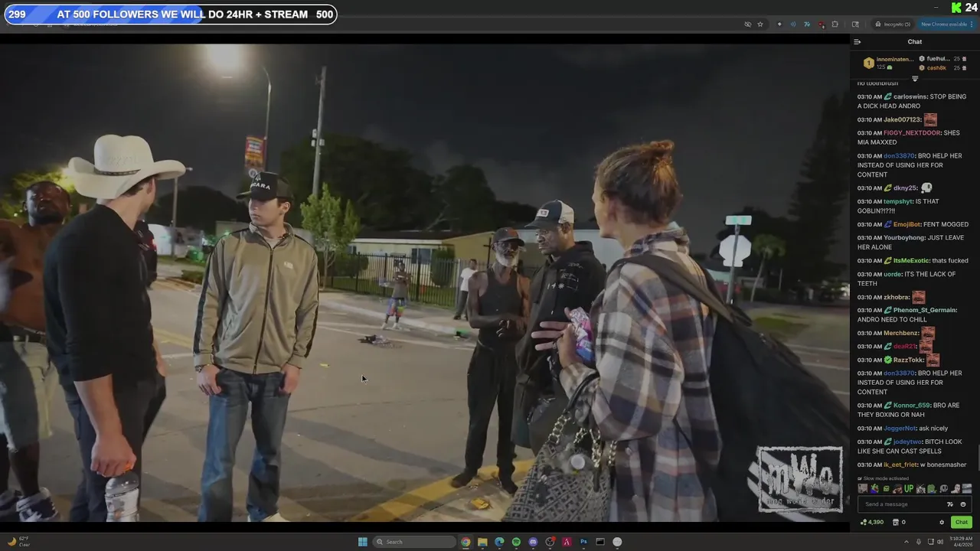This screenshot has height=551, width=980.
Task: Open the Chrome three-dot menu
Action: click(x=972, y=24)
